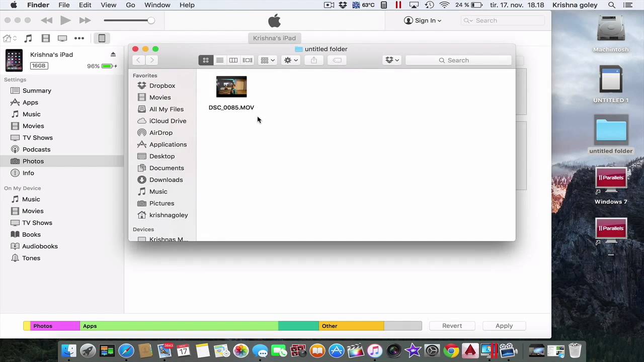This screenshot has height=362, width=644.
Task: Switch Finder window to icon view
Action: point(206,60)
